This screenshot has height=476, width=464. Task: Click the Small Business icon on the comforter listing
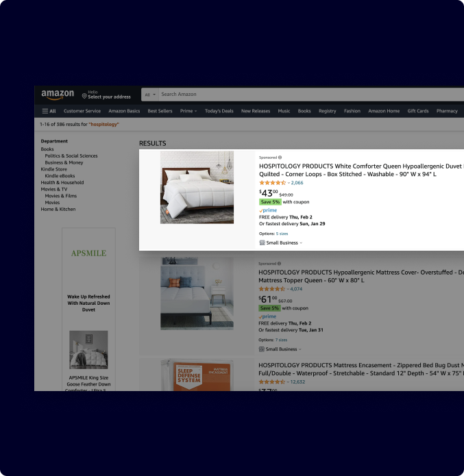click(x=262, y=242)
